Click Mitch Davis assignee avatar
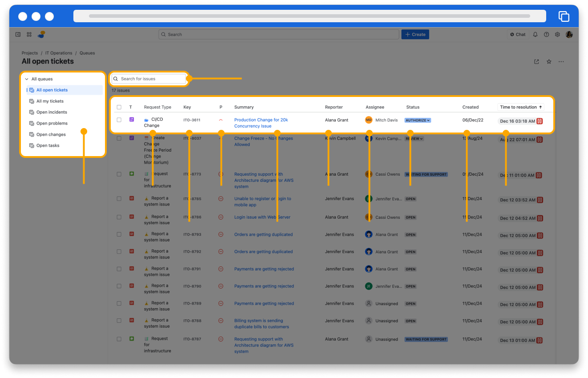Image resolution: width=588 pixels, height=378 pixels. tap(369, 120)
